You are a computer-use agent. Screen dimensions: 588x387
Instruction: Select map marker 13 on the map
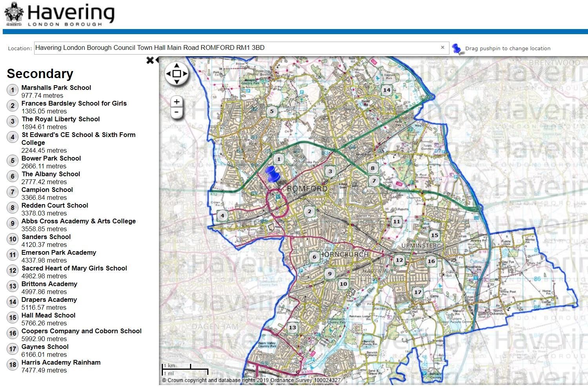[292, 327]
